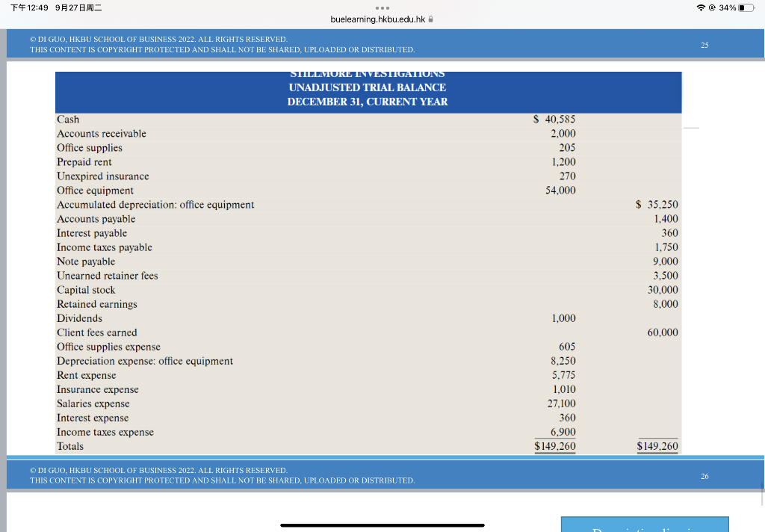
Task: Tap the page number 26 at bottom right
Action: [704, 476]
